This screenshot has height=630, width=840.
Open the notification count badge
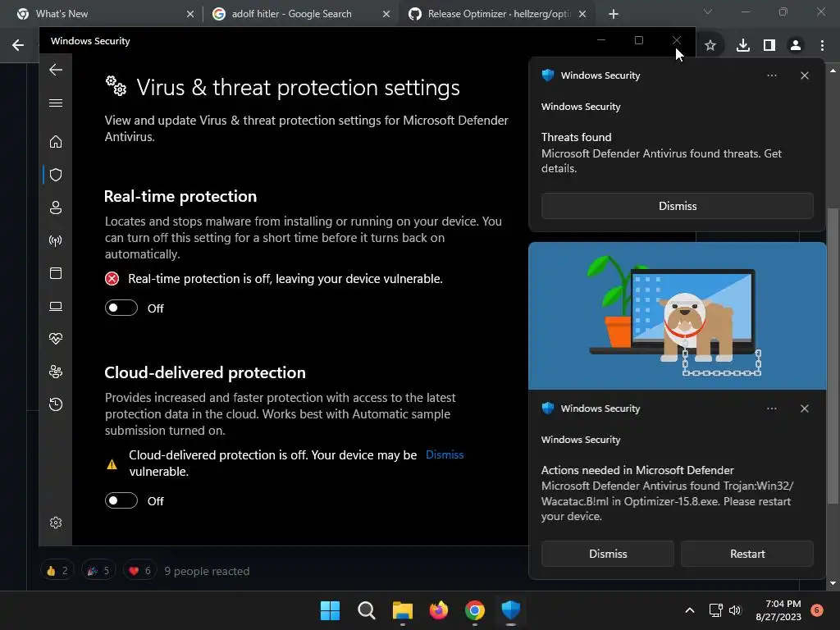[817, 609]
